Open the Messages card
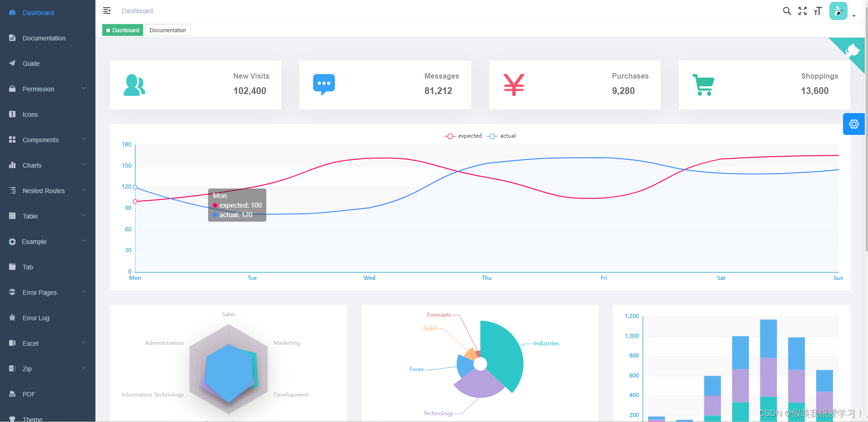This screenshot has height=422, width=868. pyautogui.click(x=385, y=85)
